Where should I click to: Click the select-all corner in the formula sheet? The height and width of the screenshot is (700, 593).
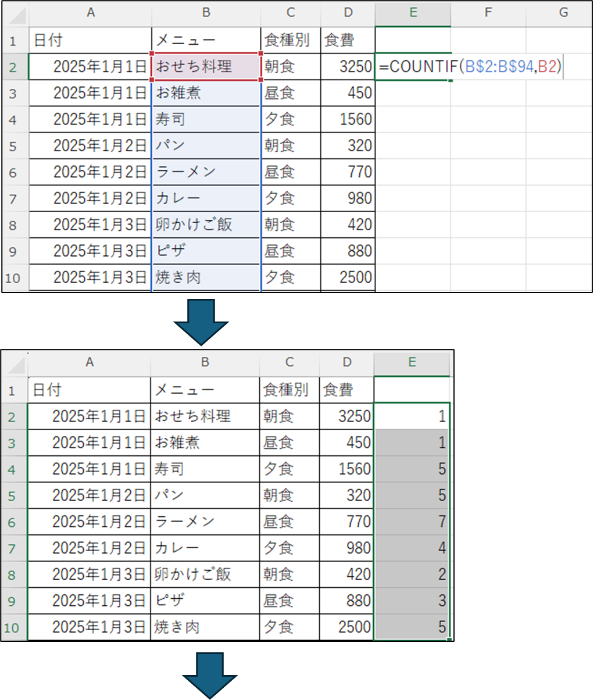(x=15, y=13)
